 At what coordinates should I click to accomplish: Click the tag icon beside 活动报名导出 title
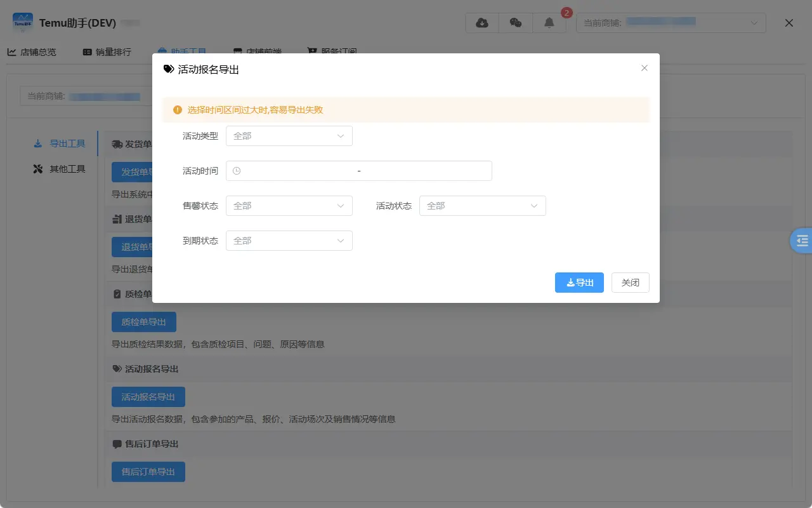(x=168, y=69)
